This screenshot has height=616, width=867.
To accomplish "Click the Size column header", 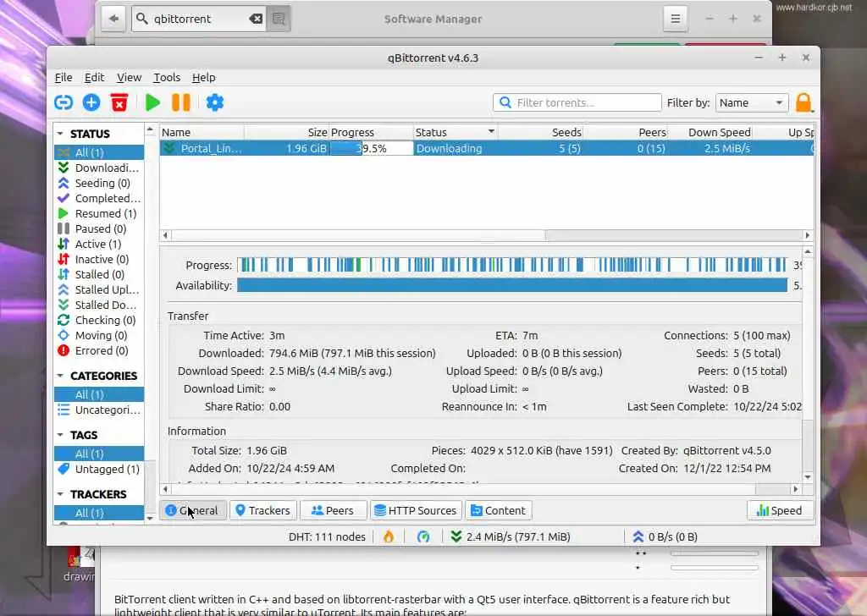I will 287,132.
